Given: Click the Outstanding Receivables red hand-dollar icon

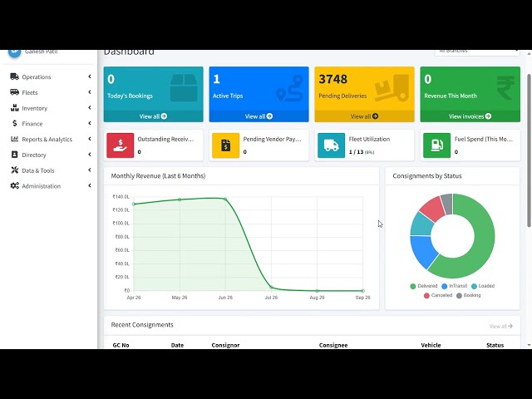Looking at the screenshot, I should [120, 145].
